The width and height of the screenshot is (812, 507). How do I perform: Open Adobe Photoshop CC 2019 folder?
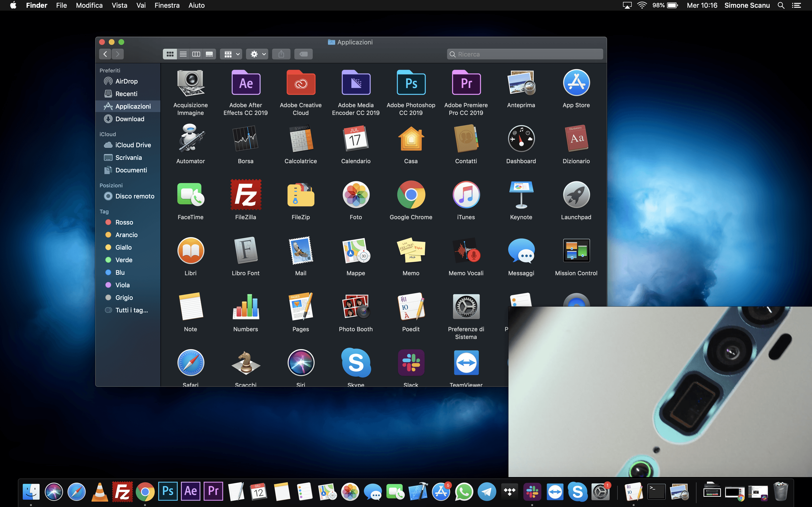click(x=411, y=83)
